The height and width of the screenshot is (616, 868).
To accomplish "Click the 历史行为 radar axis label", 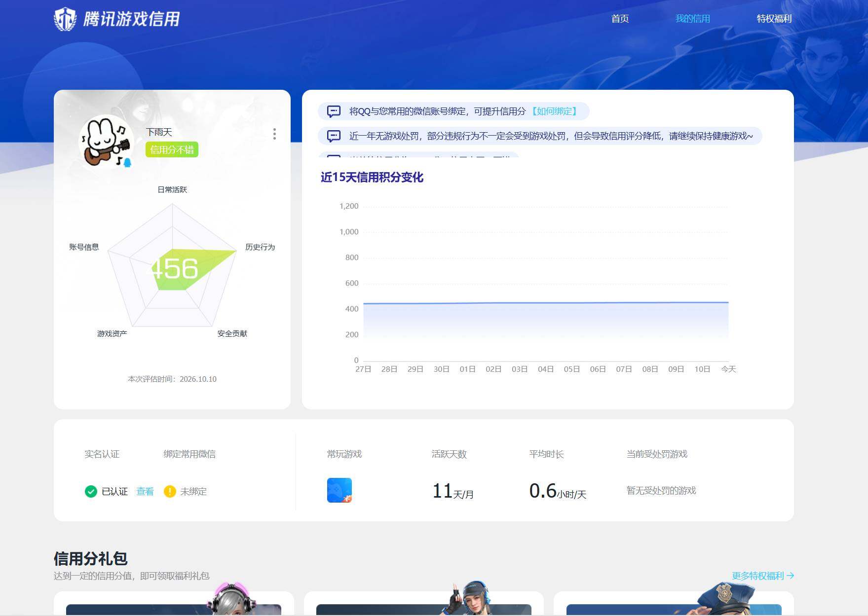I will click(x=260, y=247).
